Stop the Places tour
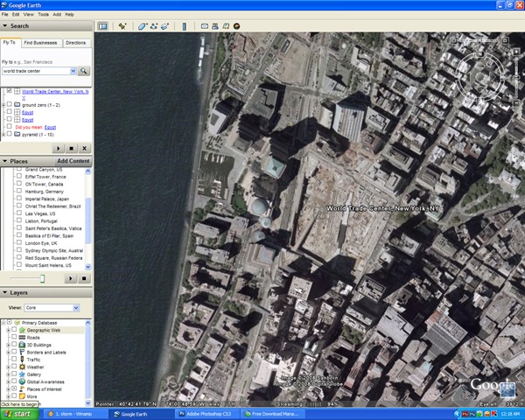 tap(84, 278)
